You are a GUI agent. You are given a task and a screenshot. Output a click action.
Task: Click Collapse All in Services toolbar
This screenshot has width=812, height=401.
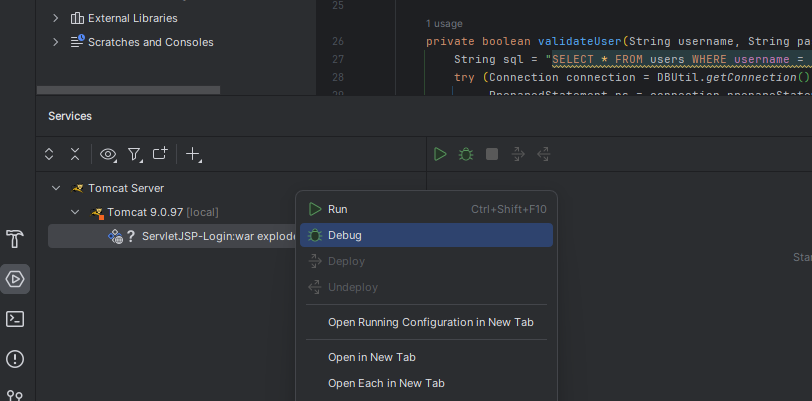coord(75,154)
